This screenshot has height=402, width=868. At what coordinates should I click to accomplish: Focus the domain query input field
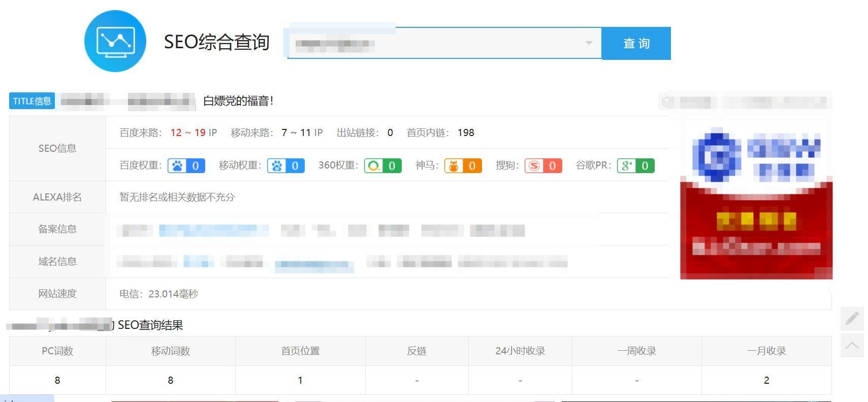point(444,44)
